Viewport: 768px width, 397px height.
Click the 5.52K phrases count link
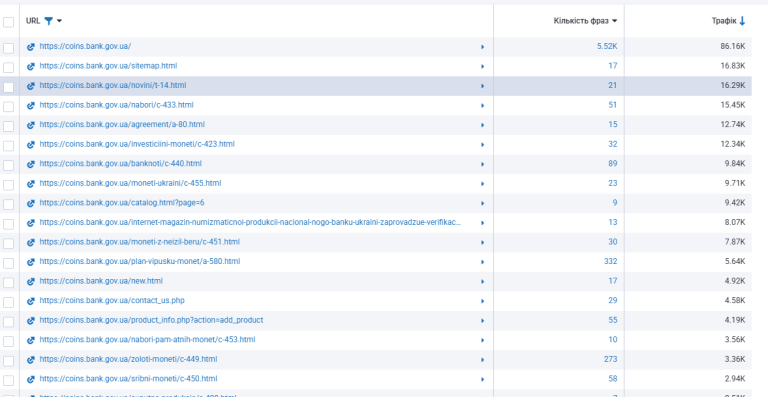click(x=607, y=46)
